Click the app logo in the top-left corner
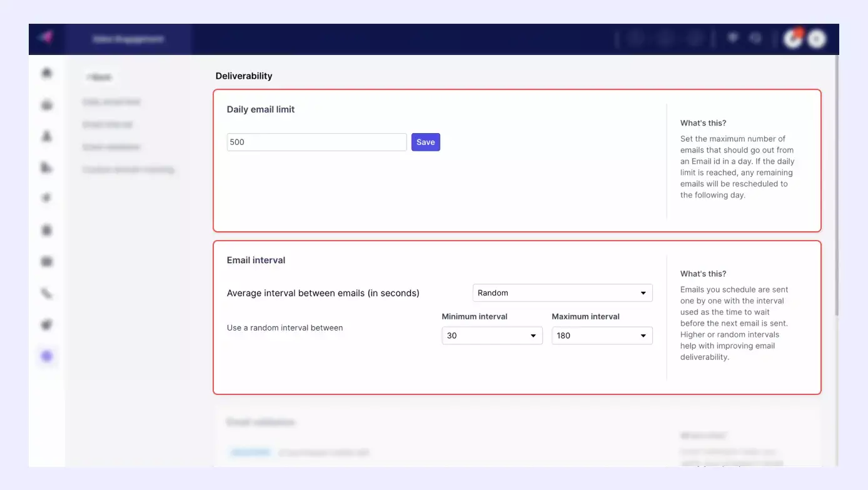Viewport: 868px width, 490px height. tap(46, 37)
